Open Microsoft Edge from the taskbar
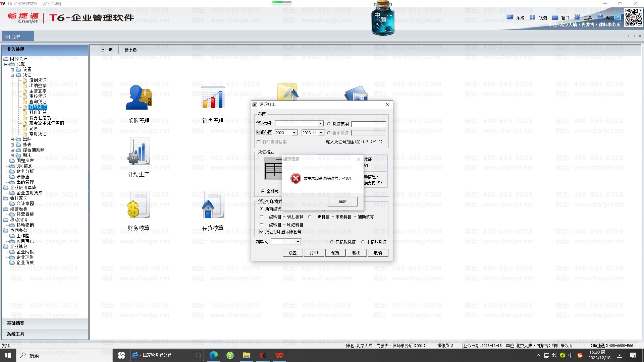 213,355
